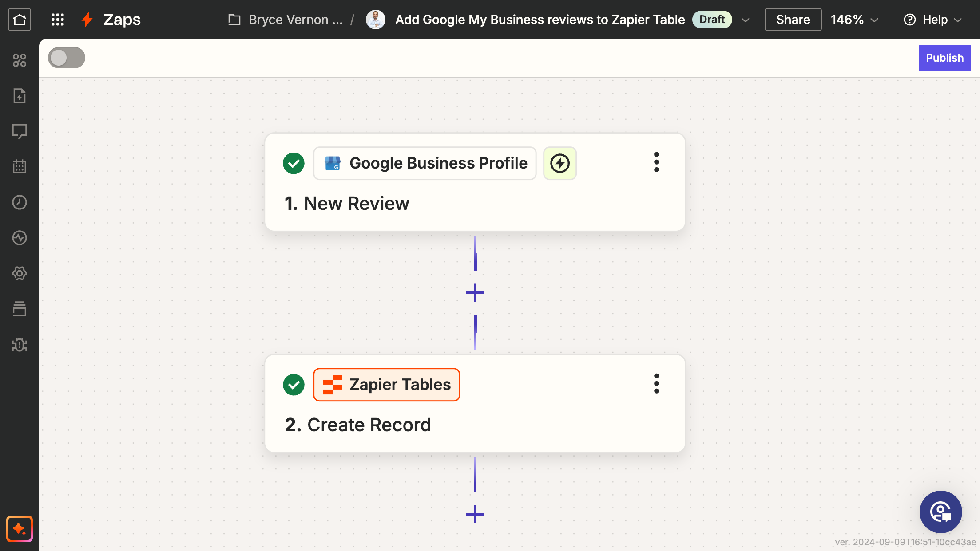Screen dimensions: 980x551
Task: Click the green checkmark on New Review step
Action: pos(294,163)
